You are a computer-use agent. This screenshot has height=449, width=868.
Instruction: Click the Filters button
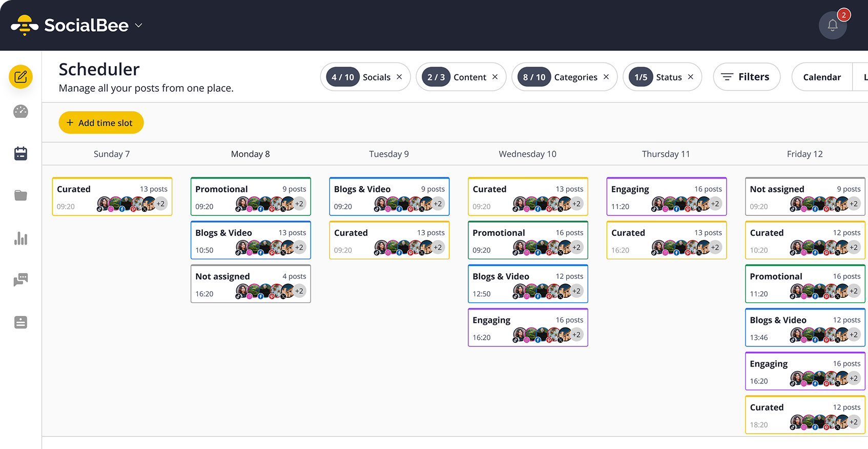point(746,77)
